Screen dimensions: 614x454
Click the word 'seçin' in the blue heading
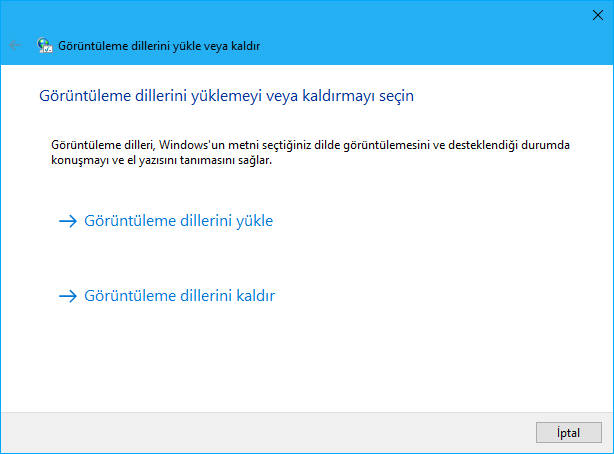[396, 96]
